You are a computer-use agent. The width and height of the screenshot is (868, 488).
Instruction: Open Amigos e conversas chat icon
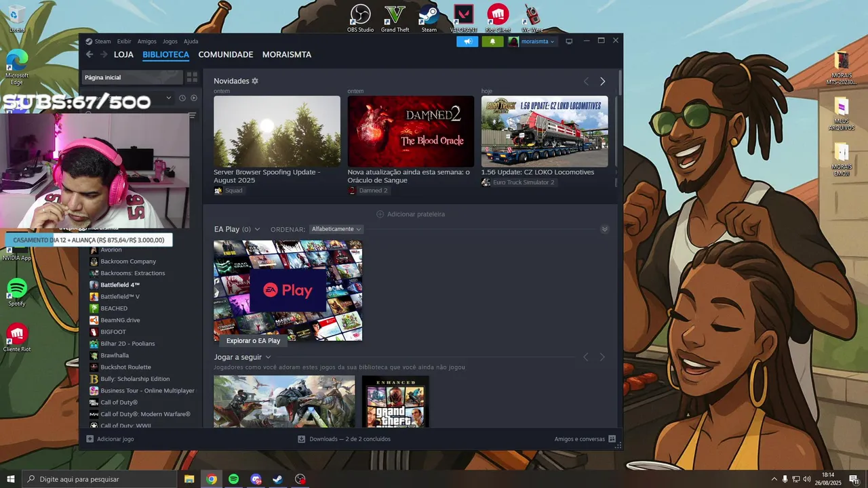(612, 439)
